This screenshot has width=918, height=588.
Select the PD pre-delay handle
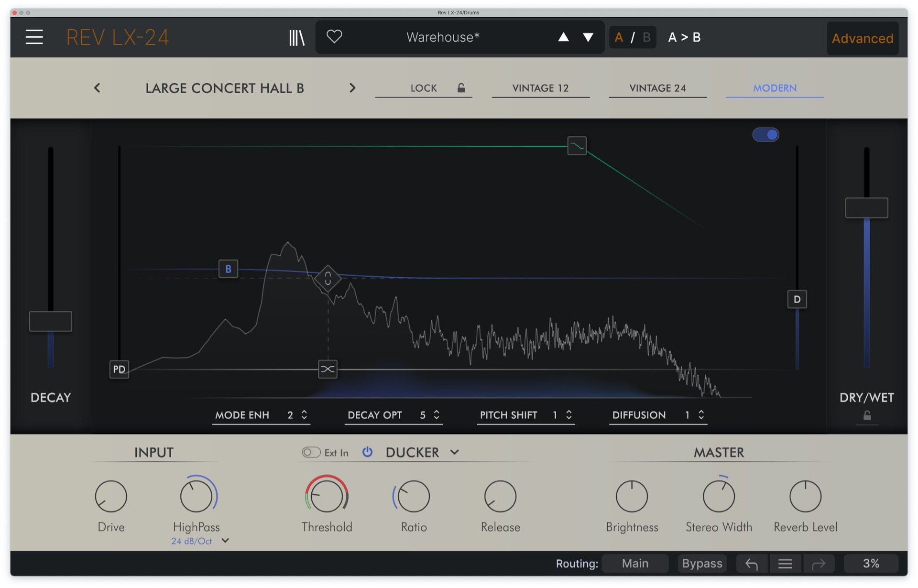coord(119,369)
